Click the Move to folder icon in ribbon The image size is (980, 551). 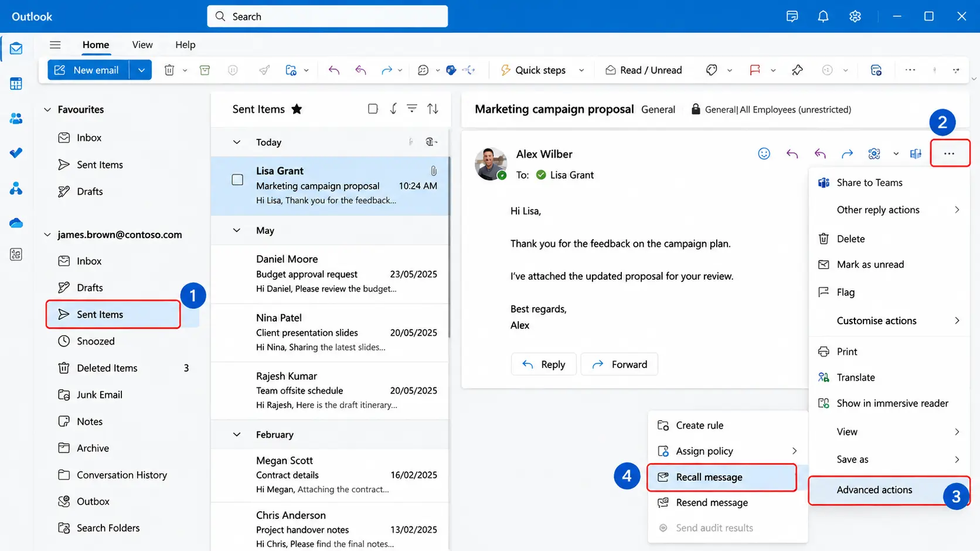coord(291,70)
